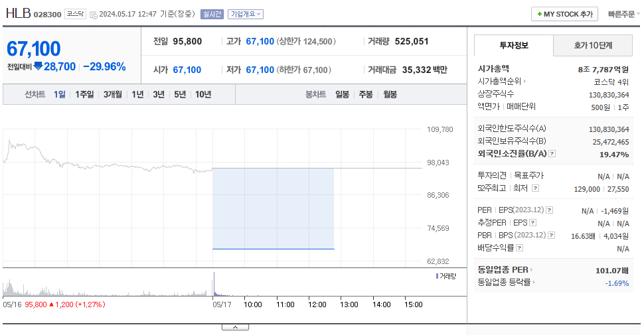Click the 12:00 time axis label
This screenshot has width=644, height=335.
pyautogui.click(x=317, y=304)
